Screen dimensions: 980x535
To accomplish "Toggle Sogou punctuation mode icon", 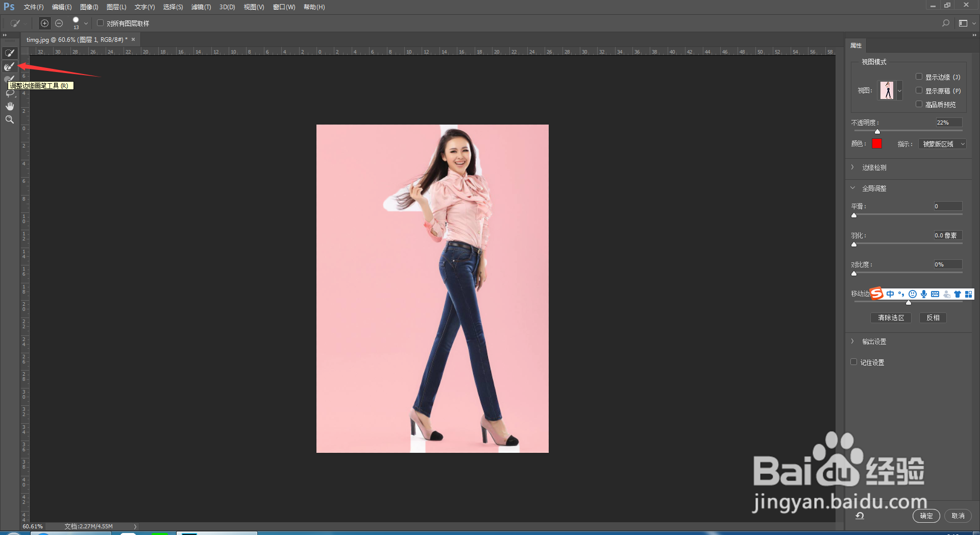I will coord(901,294).
